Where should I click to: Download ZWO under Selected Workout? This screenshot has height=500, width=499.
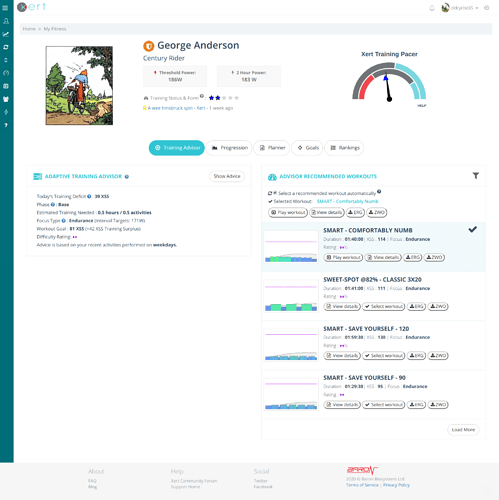pyautogui.click(x=377, y=212)
